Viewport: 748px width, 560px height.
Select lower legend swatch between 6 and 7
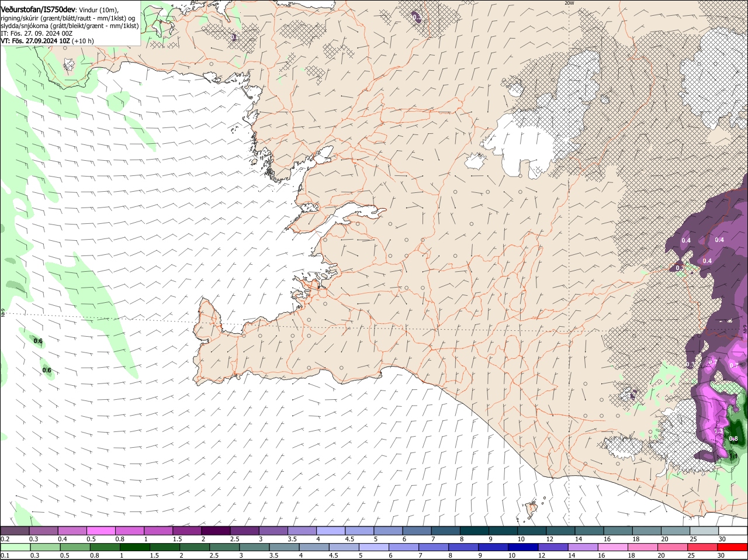click(x=404, y=547)
